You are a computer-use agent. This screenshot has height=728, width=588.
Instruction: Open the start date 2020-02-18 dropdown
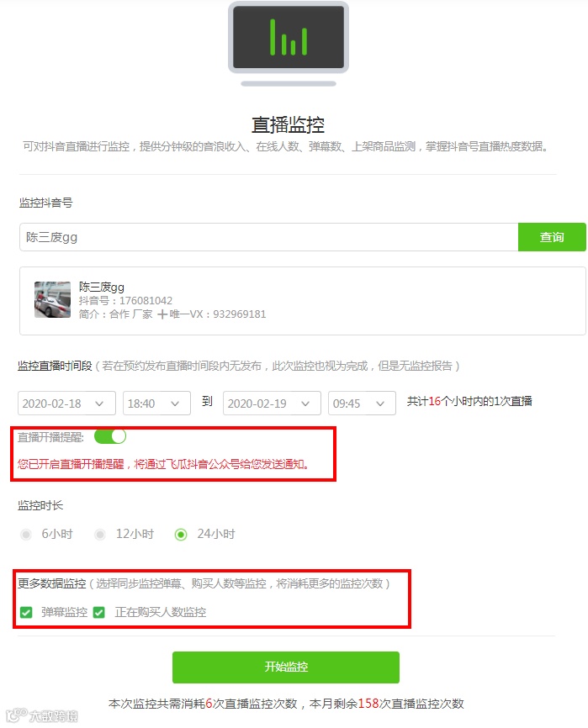click(x=67, y=403)
